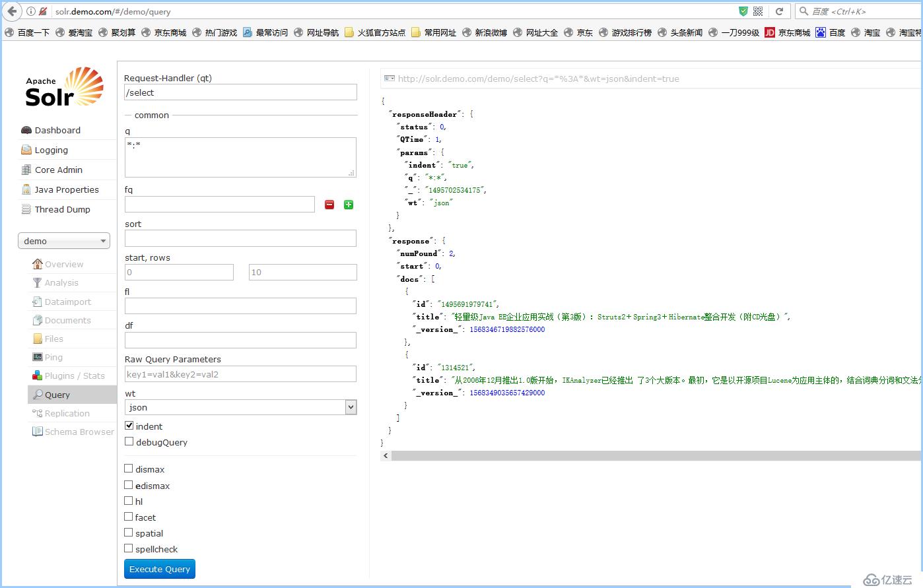
Task: Click the q query textarea
Action: 240,157
